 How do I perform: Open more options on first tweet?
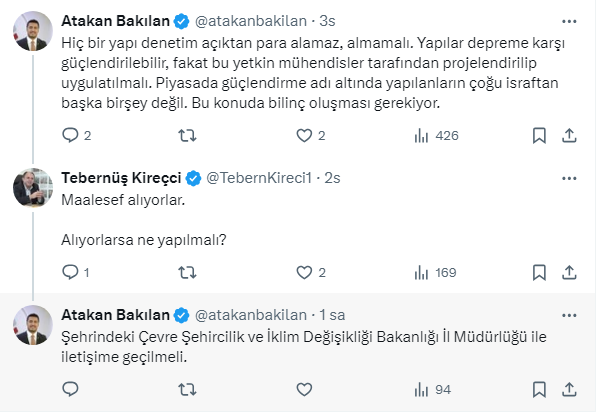click(568, 20)
